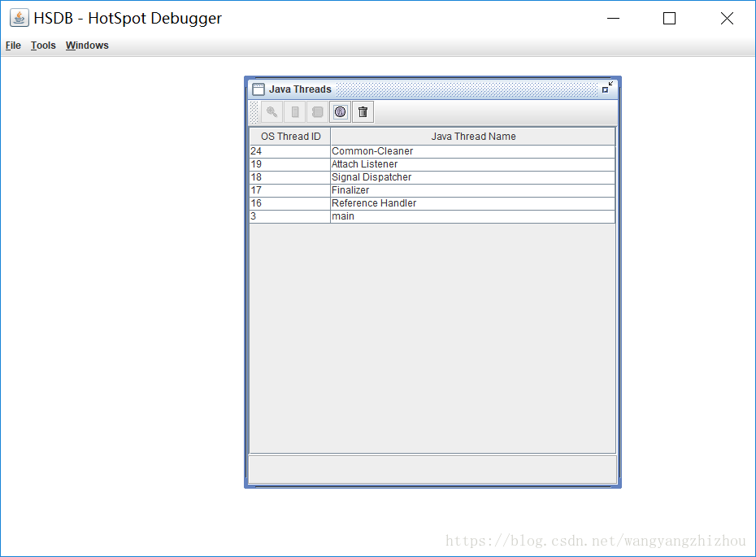Click OS Thread ID cell 16
The height and width of the screenshot is (557, 756).
[289, 203]
